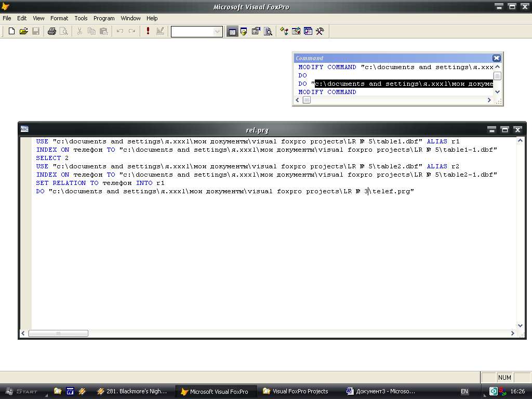This screenshot has height=399, width=532.
Task: Click 'ALIAS r2' in second USE line
Action: [x=443, y=167]
